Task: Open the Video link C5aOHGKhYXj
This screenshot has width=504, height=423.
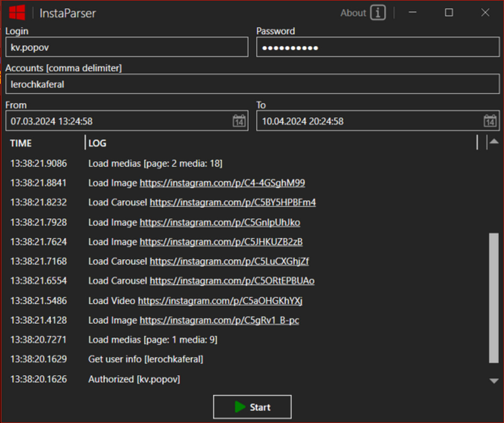Action: (x=220, y=301)
